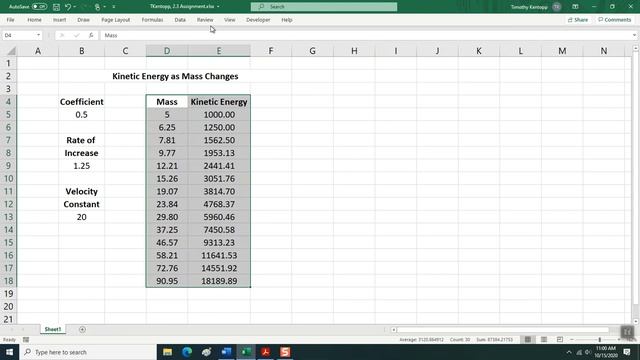Switch to Page Break Preview icon
The image size is (640, 360).
[x=560, y=340]
